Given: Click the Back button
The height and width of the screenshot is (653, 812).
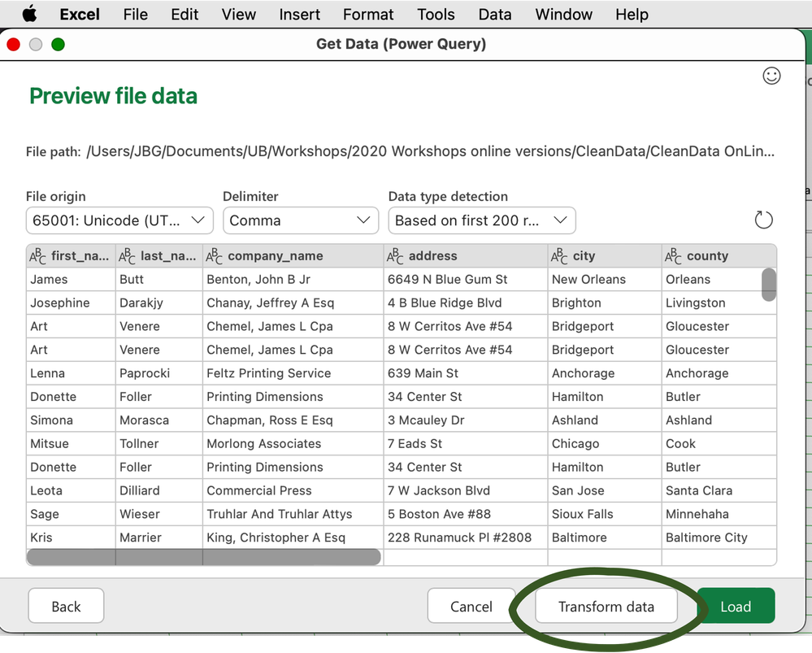Looking at the screenshot, I should pos(66,606).
